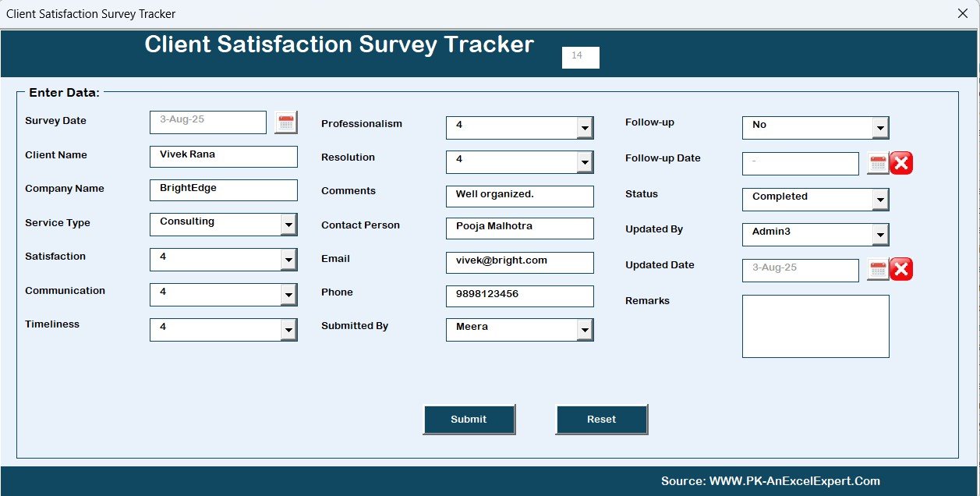Image resolution: width=980 pixels, height=496 pixels.
Task: Expand the Resolution rating dropdown arrow
Action: click(x=585, y=162)
